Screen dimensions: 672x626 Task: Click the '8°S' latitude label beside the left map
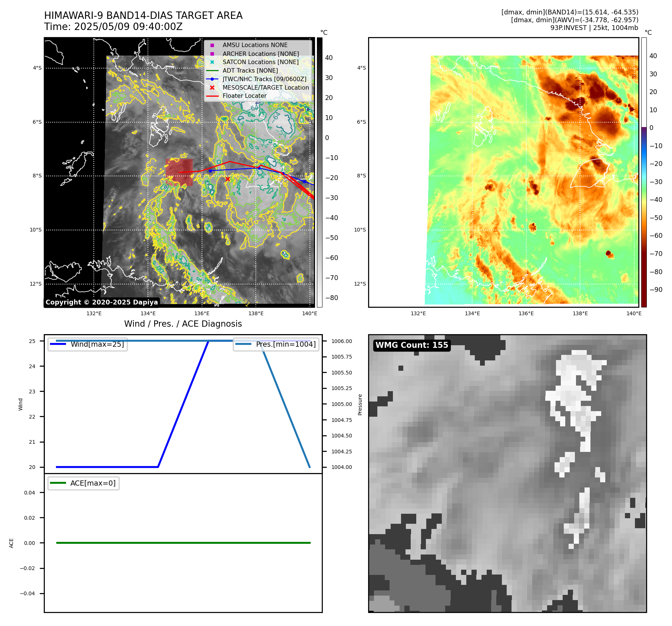37,176
